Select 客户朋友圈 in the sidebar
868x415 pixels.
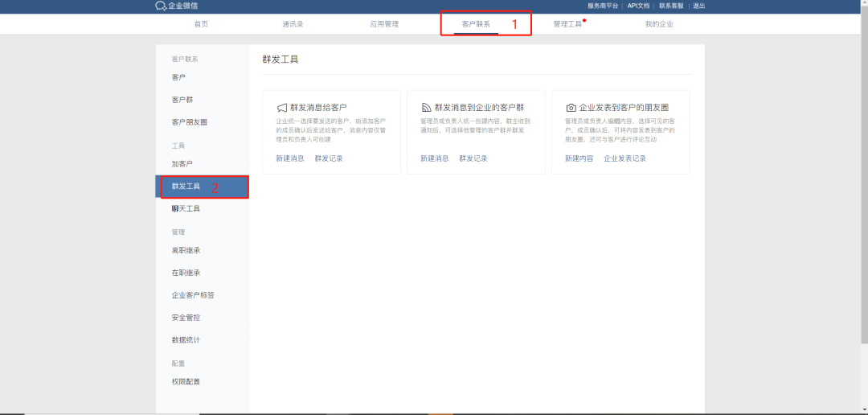click(x=190, y=122)
